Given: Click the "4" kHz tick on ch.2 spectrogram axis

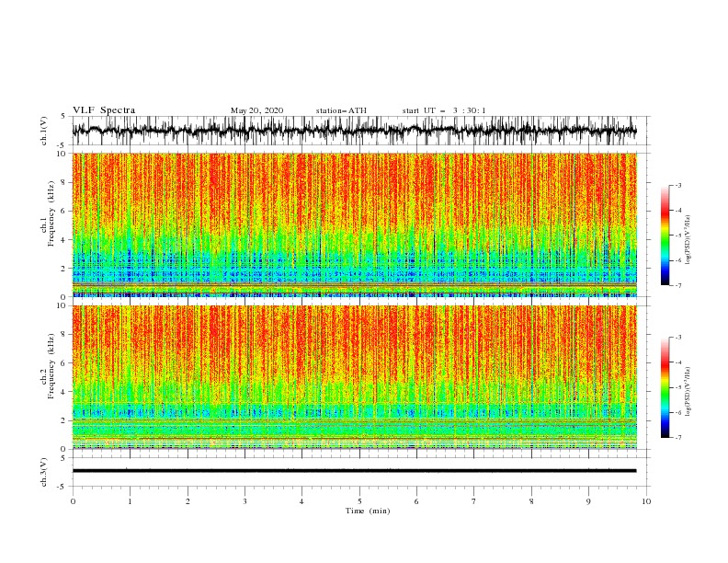Looking at the screenshot, I should pyautogui.click(x=64, y=392).
